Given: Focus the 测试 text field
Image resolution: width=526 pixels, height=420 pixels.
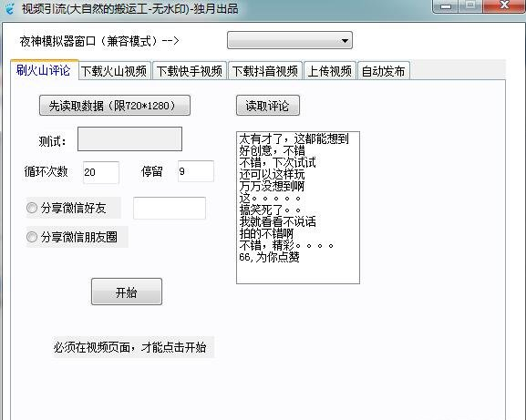Looking at the screenshot, I should 129,138.
